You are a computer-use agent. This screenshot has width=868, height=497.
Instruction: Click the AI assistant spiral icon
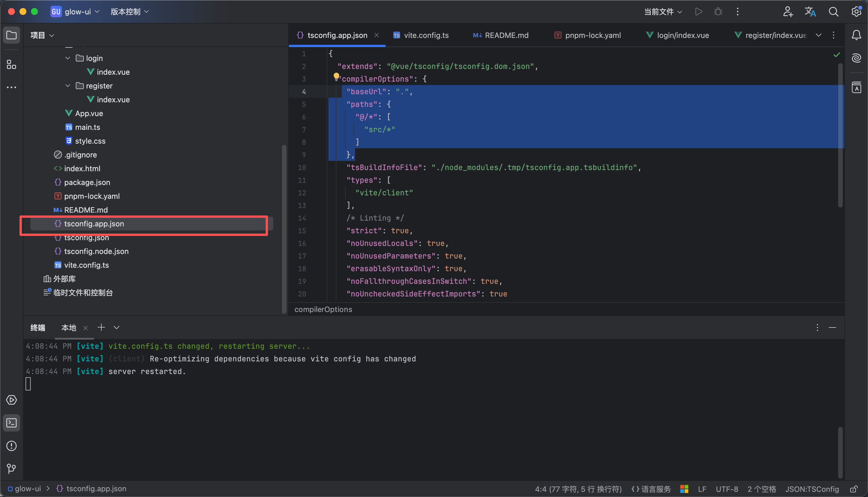point(857,58)
